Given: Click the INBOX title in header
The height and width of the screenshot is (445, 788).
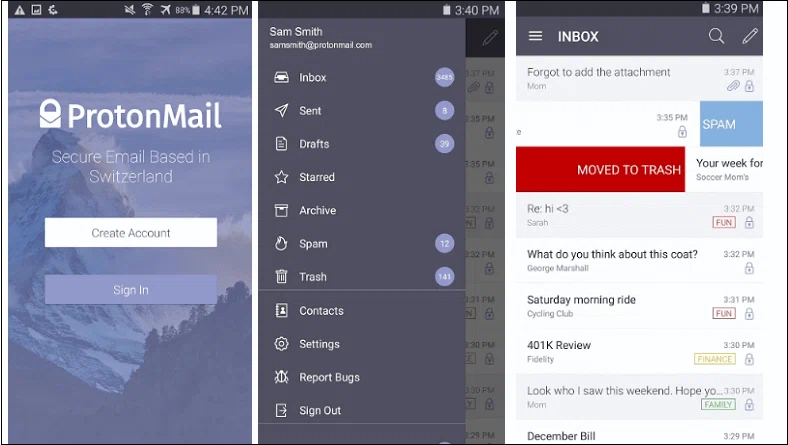Looking at the screenshot, I should (x=578, y=37).
